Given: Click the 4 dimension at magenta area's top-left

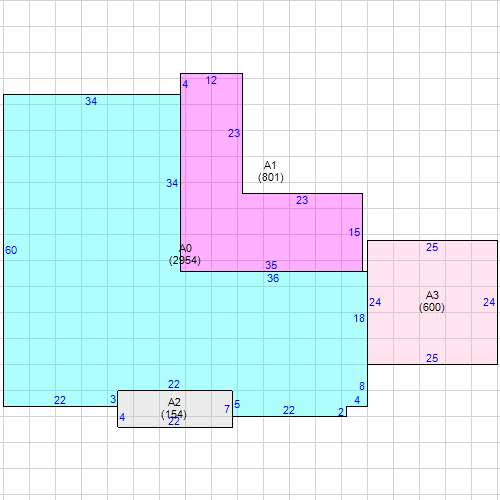Looking at the screenshot, I should (x=185, y=84).
